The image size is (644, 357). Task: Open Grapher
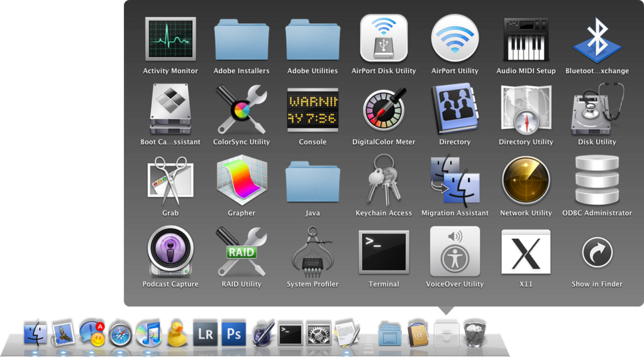241,180
